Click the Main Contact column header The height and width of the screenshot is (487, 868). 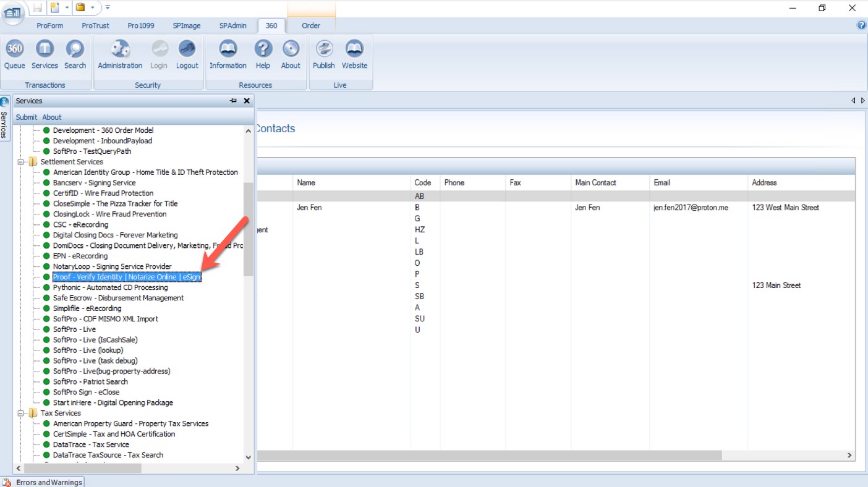610,183
